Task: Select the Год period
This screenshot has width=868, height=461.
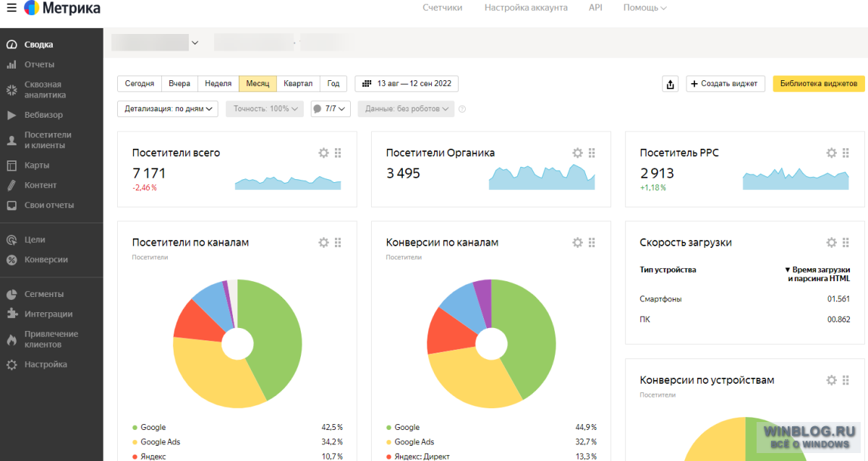Action: tap(333, 84)
